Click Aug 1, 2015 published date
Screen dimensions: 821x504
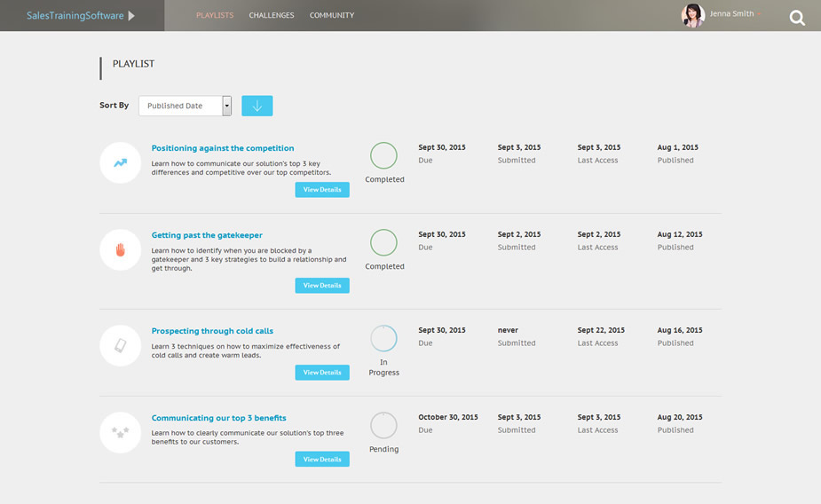click(x=678, y=147)
